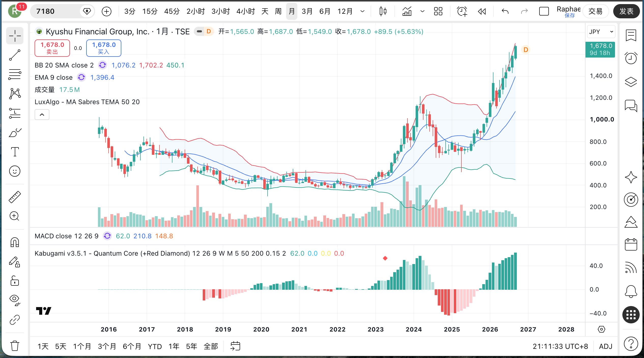This screenshot has height=358, width=644.
Task: Open the economic calendar panel
Action: click(x=631, y=244)
